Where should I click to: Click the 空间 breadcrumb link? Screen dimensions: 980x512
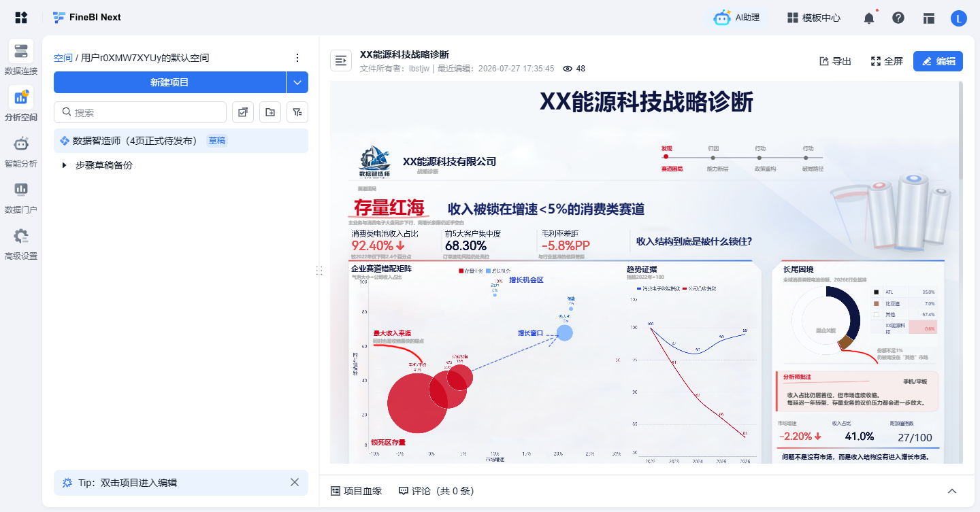tap(63, 58)
